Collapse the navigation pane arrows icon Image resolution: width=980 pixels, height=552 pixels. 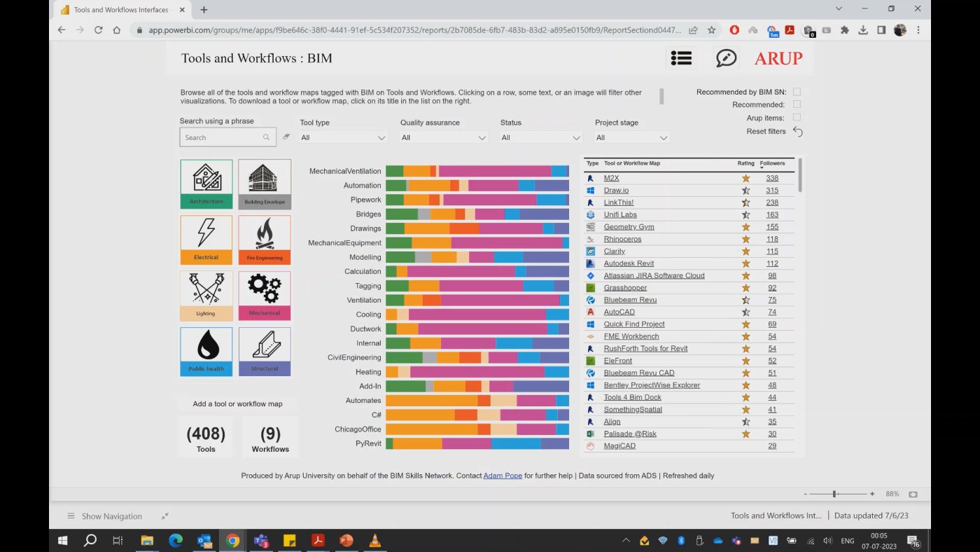[x=164, y=516]
